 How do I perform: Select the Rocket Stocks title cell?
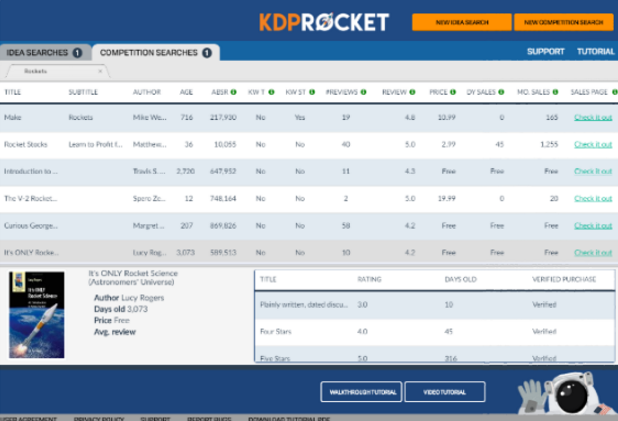[x=26, y=144]
